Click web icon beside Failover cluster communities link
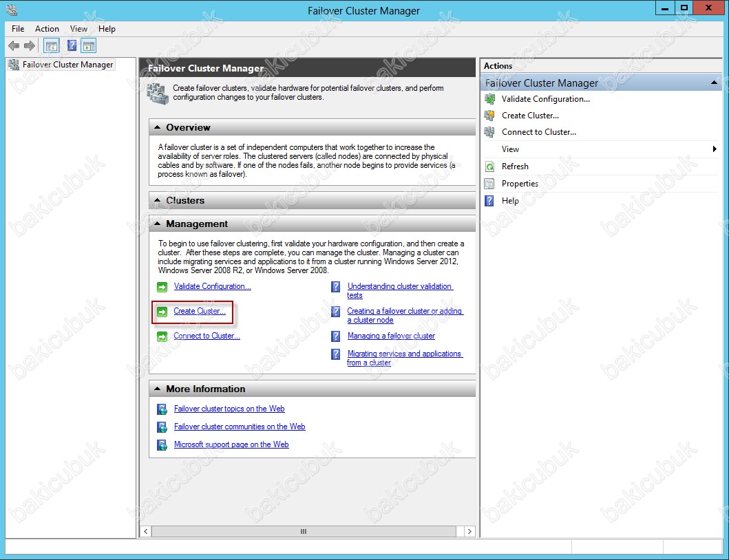This screenshot has height=560, width=729. coord(162,427)
